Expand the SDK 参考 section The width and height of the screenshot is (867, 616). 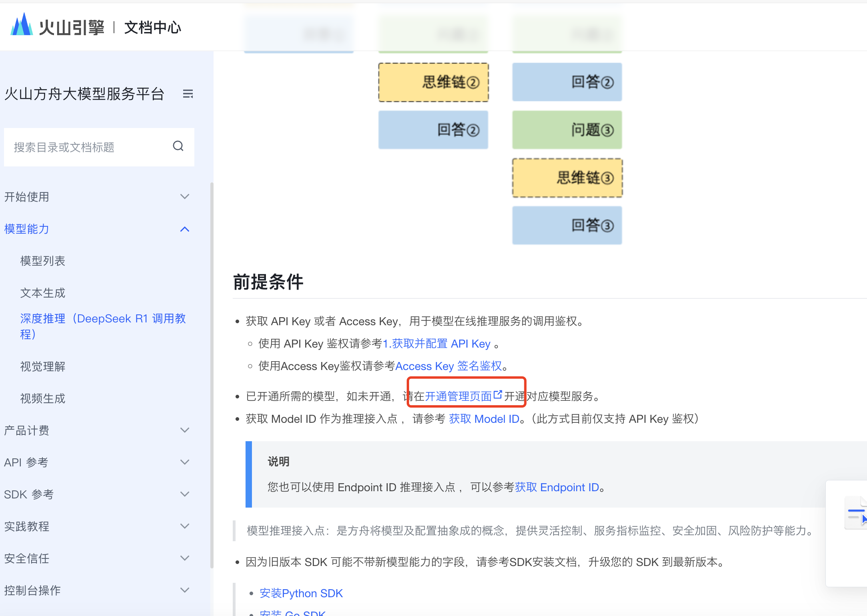point(185,494)
